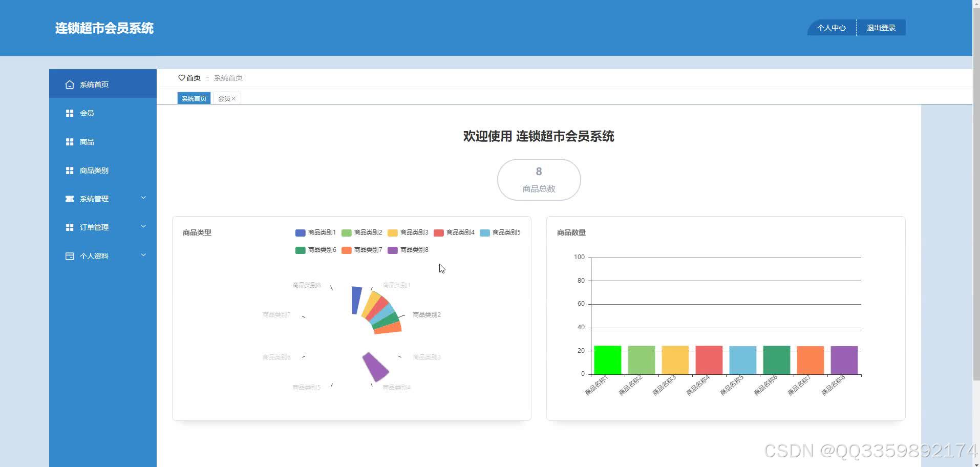Click the bright green bar for 商品名称1

[608, 360]
